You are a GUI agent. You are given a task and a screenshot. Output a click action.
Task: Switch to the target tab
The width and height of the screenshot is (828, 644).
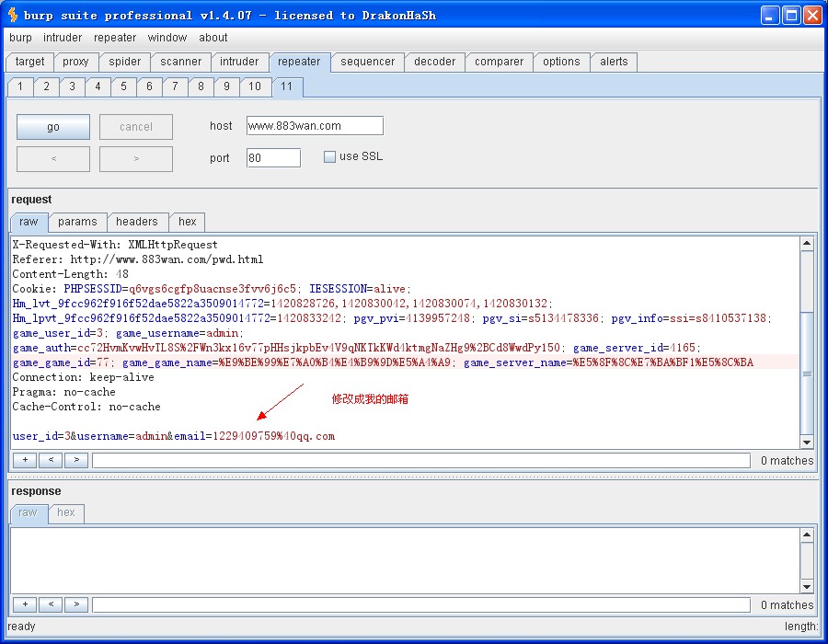tap(29, 62)
